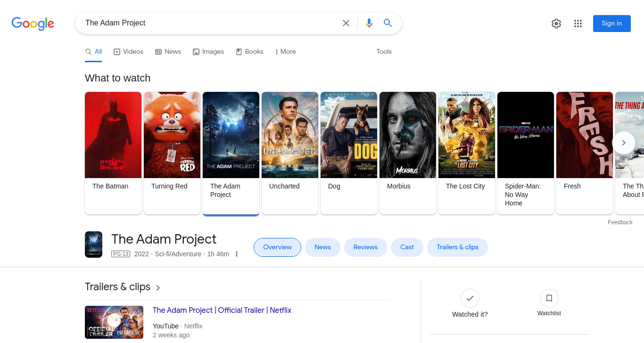Focus the search field containing The Adam Project
Image resolution: width=644 pixels, height=343 pixels.
pos(210,23)
